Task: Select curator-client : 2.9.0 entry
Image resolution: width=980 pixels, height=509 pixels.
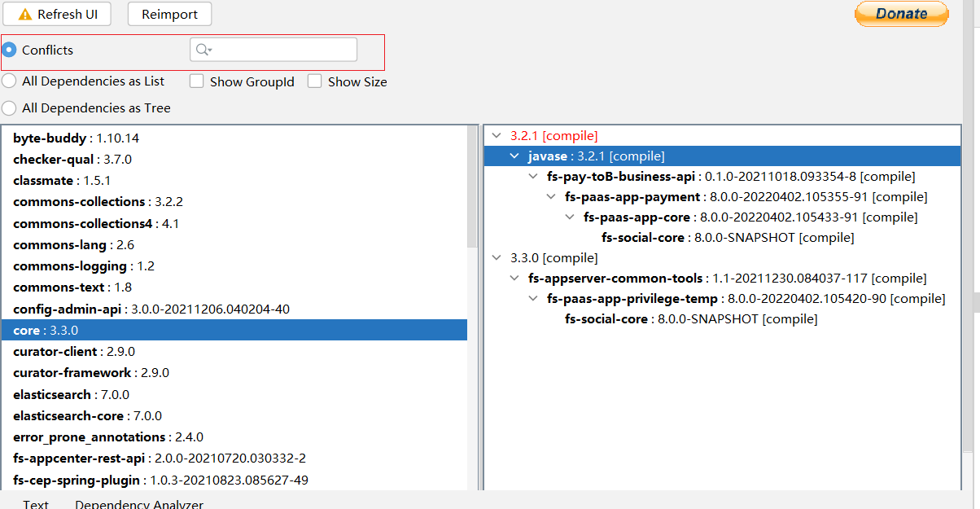Action: point(234,352)
